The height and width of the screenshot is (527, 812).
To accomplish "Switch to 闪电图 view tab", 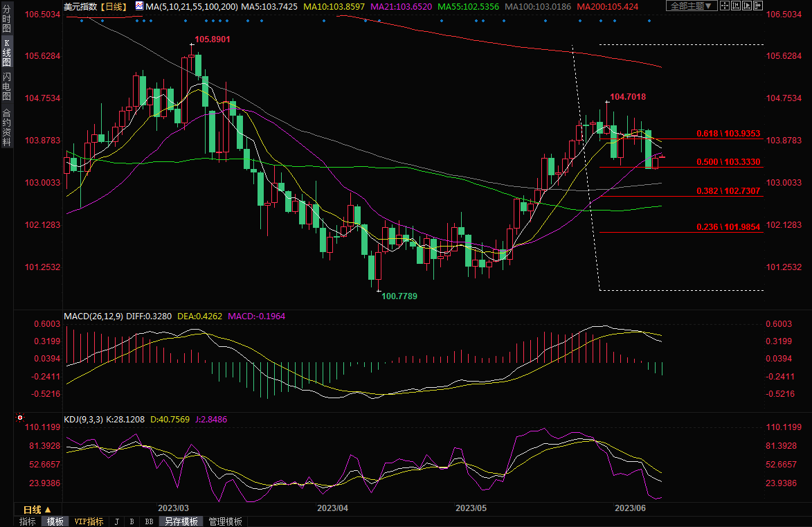I will tap(6, 86).
